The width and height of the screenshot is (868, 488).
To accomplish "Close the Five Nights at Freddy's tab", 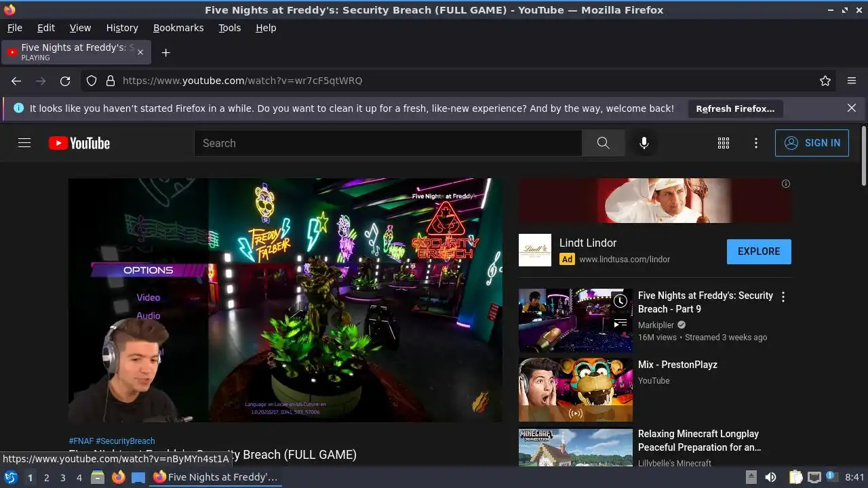I will (x=140, y=52).
